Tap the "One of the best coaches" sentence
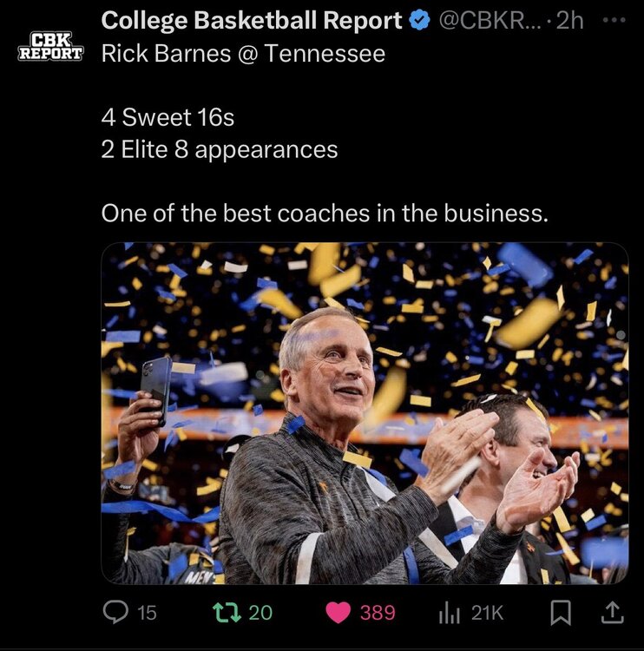The height and width of the screenshot is (651, 644). 325,213
